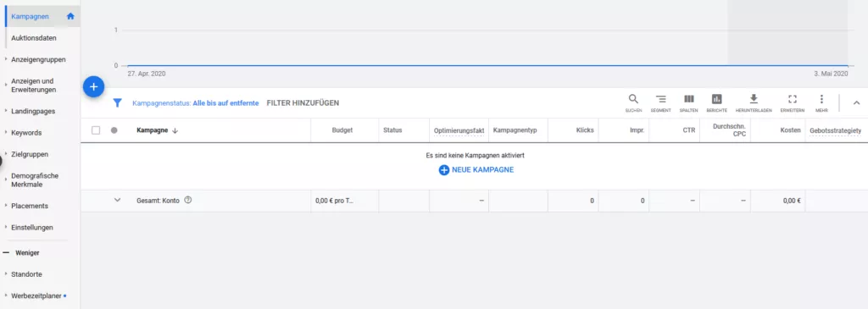Click the grey status dot column header
Image resolution: width=868 pixels, height=309 pixels.
point(114,130)
